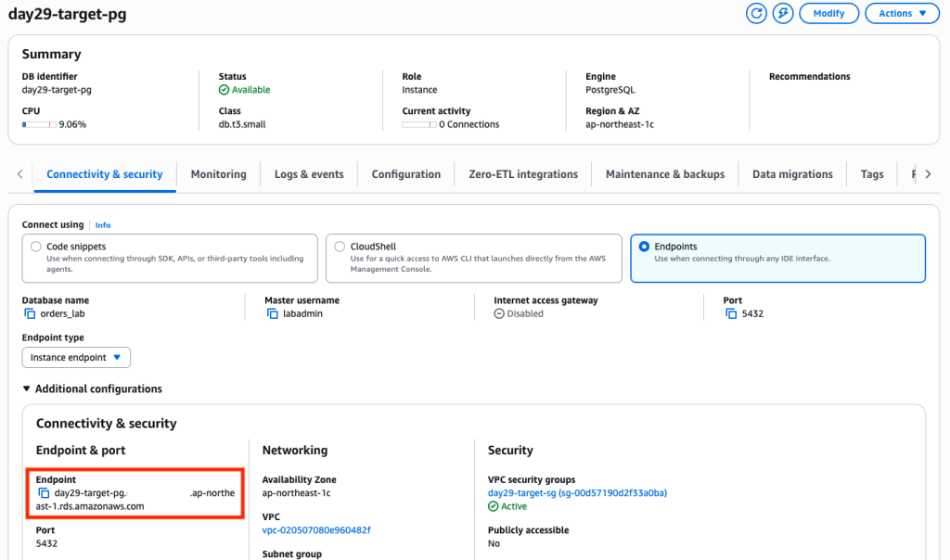Open the Actions dropdown menu
Image resolution: width=950 pixels, height=560 pixels.
click(x=902, y=13)
